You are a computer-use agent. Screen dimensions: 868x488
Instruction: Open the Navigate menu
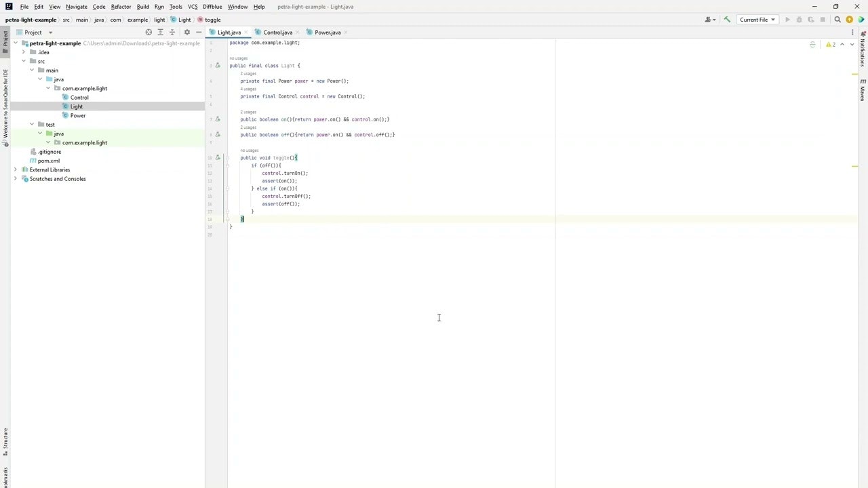click(77, 7)
